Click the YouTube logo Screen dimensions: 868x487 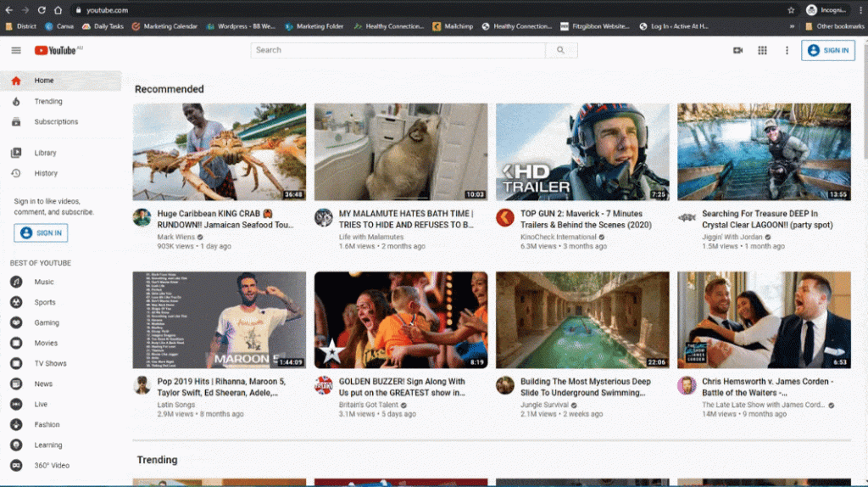[57, 50]
